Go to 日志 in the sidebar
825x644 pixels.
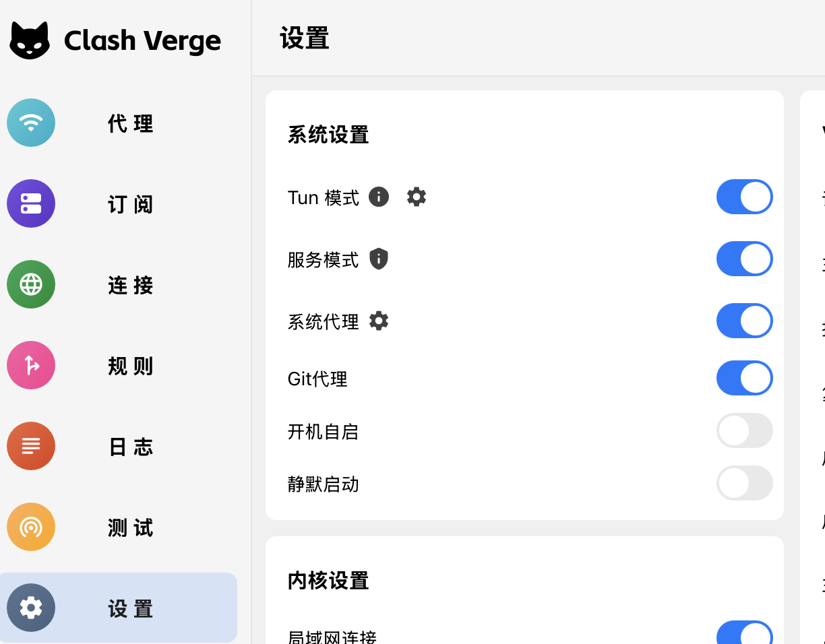[131, 447]
